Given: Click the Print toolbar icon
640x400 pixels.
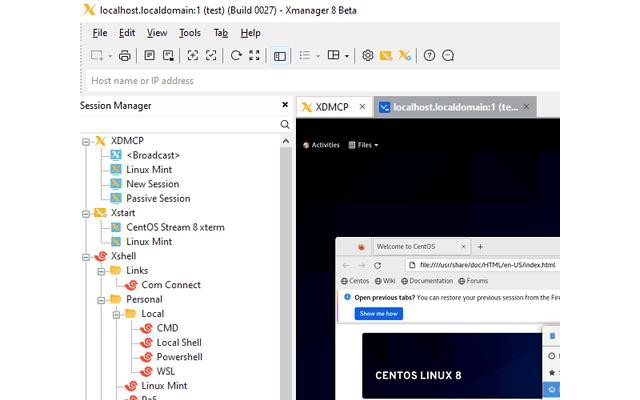Looking at the screenshot, I should point(124,55).
